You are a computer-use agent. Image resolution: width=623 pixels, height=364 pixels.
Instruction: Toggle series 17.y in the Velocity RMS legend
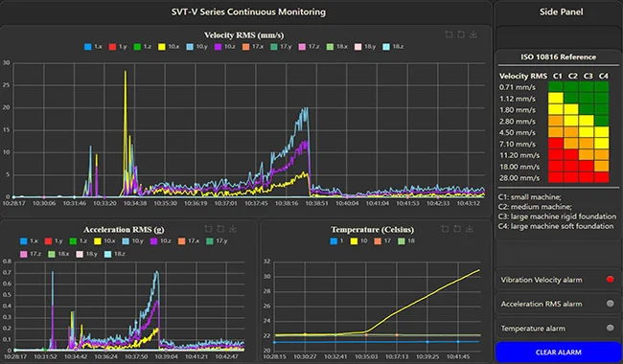(x=281, y=47)
